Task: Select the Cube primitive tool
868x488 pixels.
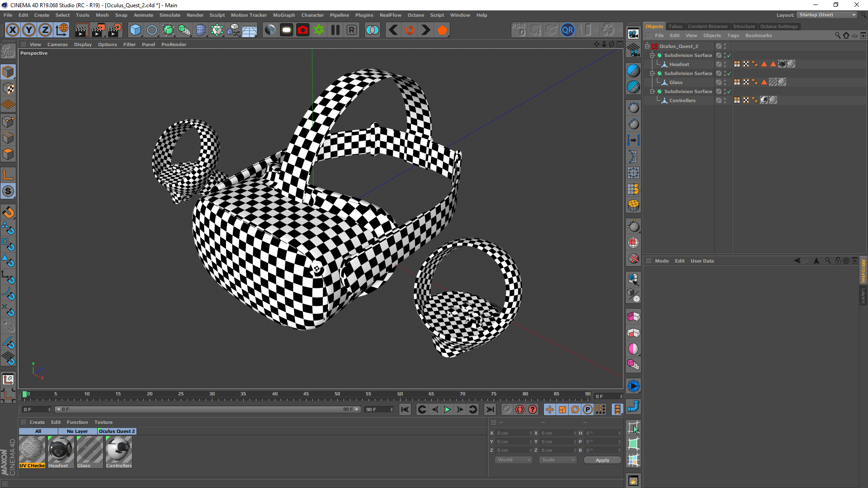Action: click(x=135, y=30)
